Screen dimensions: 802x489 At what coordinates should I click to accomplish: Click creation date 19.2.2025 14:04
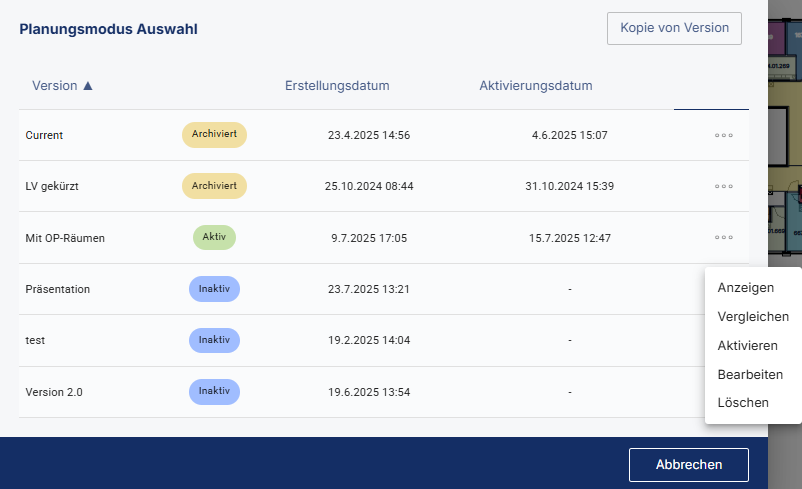(x=369, y=340)
